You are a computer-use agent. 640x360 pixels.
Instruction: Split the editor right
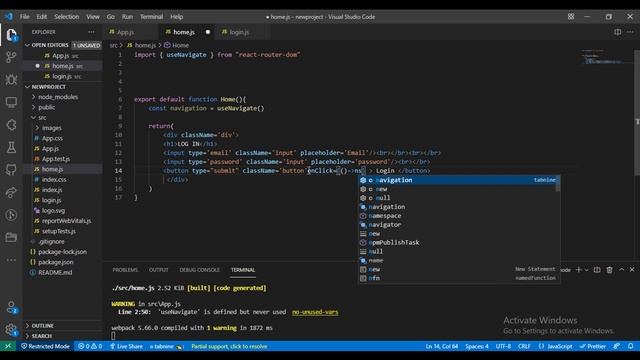pyautogui.click(x=618, y=32)
